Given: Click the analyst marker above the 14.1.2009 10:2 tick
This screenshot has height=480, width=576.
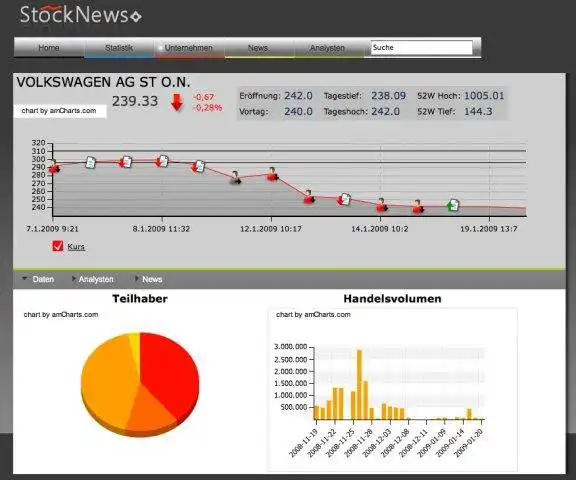Looking at the screenshot, I should coord(382,205).
